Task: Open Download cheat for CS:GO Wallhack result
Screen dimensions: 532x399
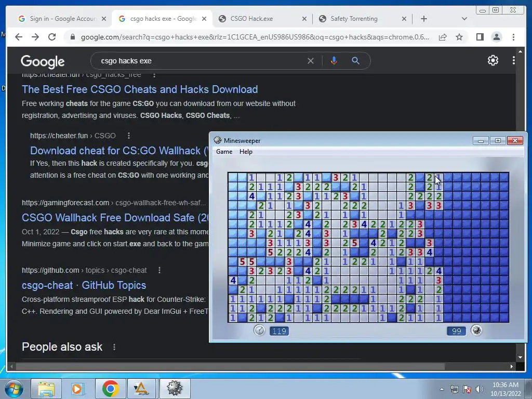Action: tap(119, 151)
